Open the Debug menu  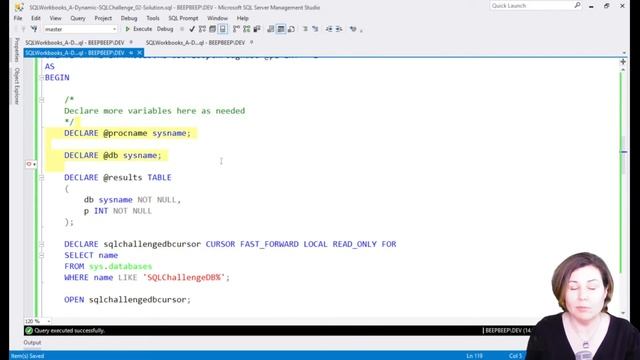(x=129, y=18)
